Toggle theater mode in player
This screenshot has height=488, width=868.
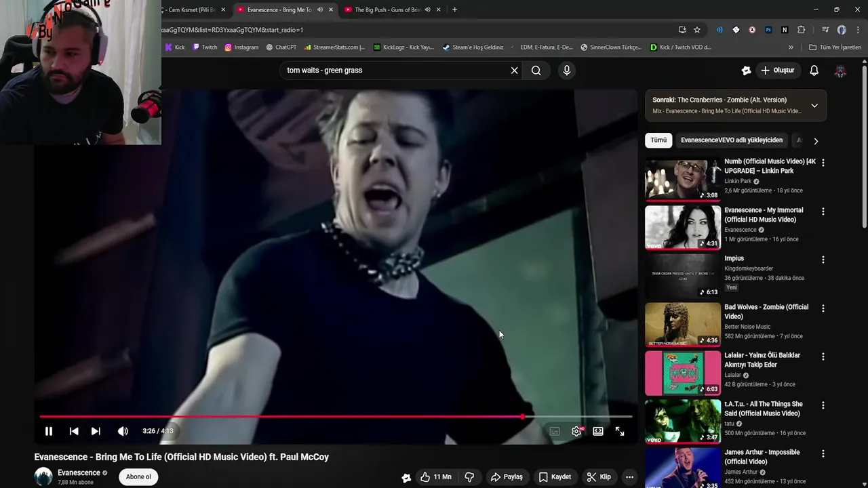pyautogui.click(x=598, y=431)
